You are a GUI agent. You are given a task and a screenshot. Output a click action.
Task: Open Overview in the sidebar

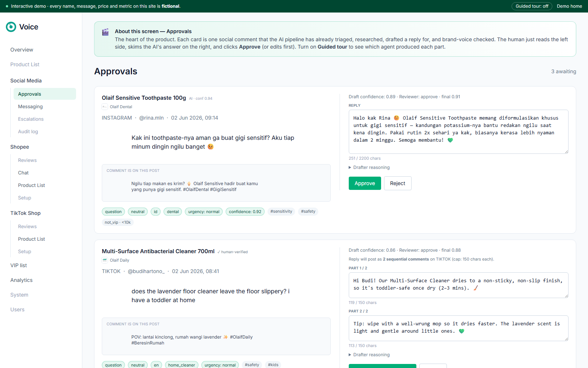pos(22,50)
